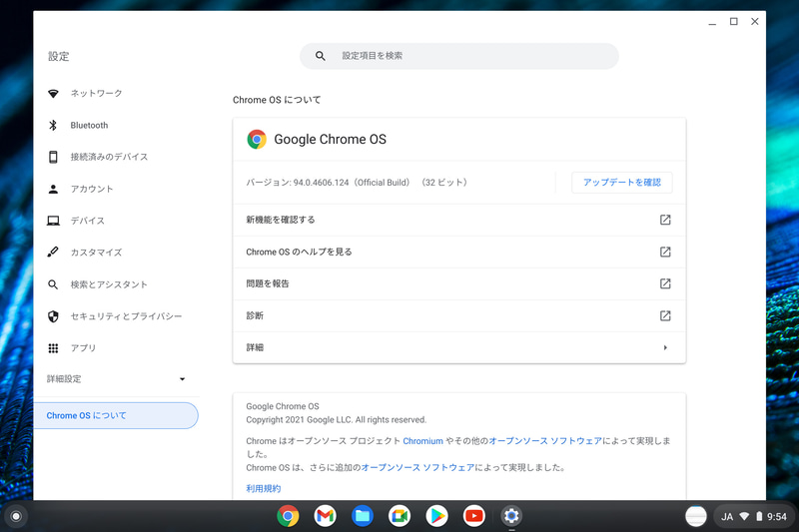The height and width of the screenshot is (532, 799).
Task: Click the connected devices phone icon
Action: [53, 157]
